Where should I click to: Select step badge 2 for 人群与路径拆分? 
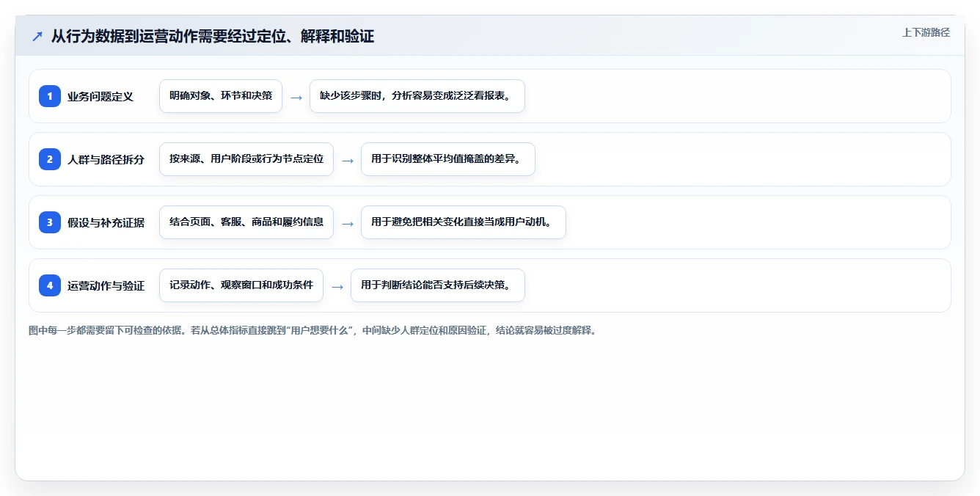50,159
